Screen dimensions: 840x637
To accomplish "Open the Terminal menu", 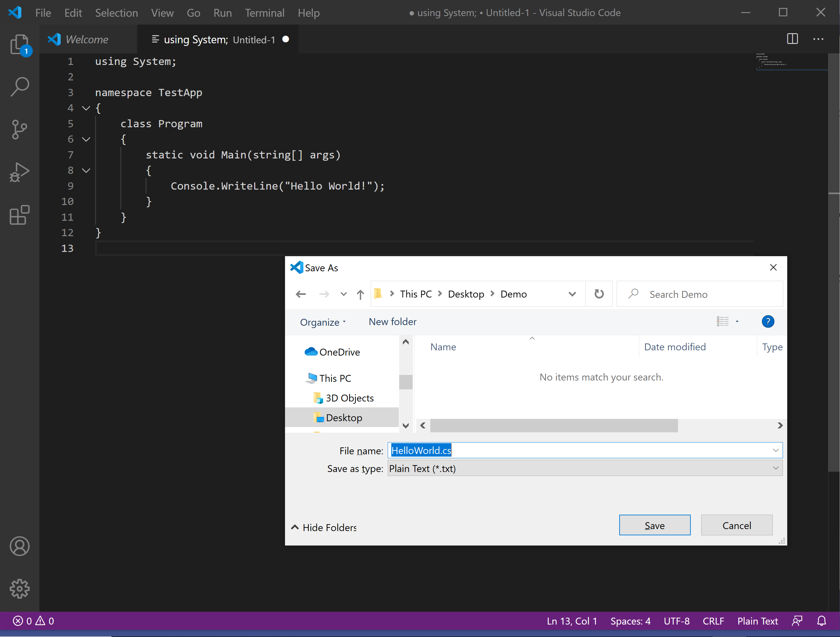I will click(x=264, y=13).
